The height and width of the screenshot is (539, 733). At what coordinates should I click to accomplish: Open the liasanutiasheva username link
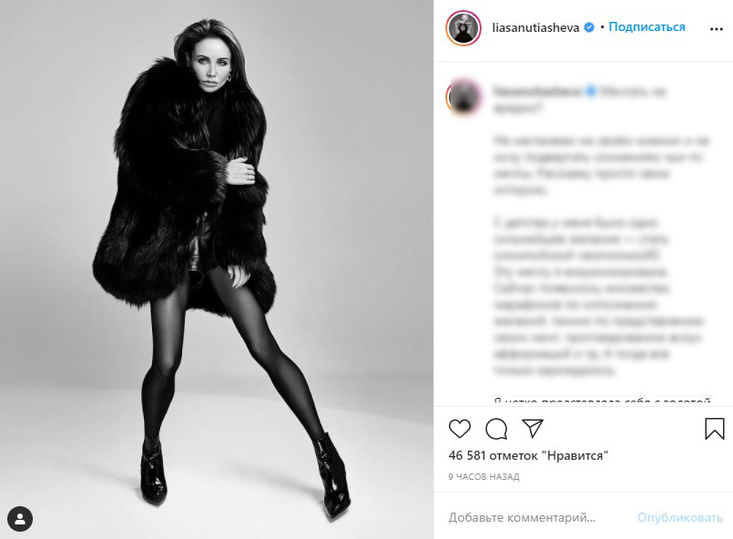535,28
